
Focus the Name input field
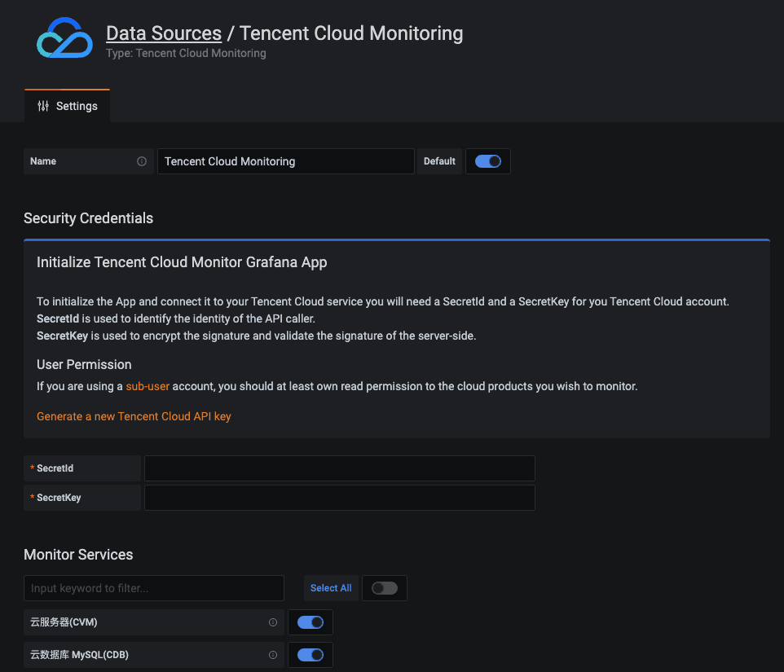point(285,161)
